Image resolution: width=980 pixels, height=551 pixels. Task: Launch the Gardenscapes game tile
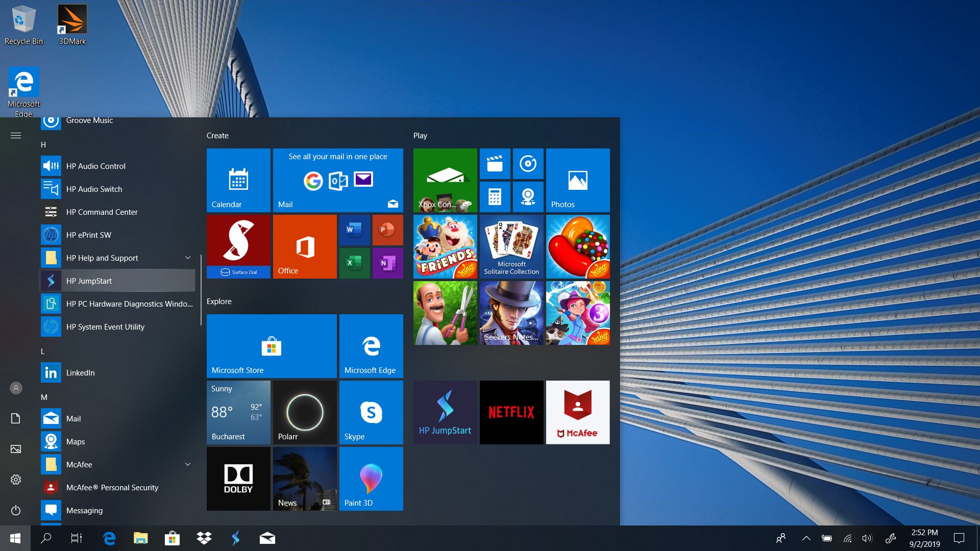(445, 313)
